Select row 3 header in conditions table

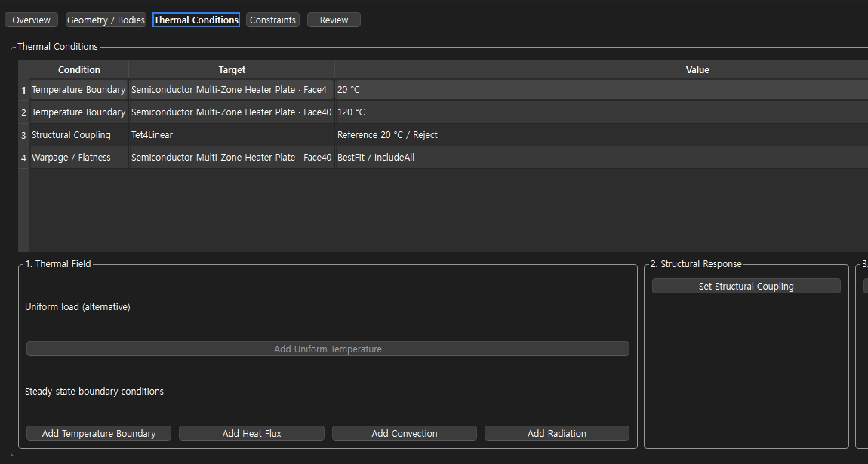pos(24,135)
